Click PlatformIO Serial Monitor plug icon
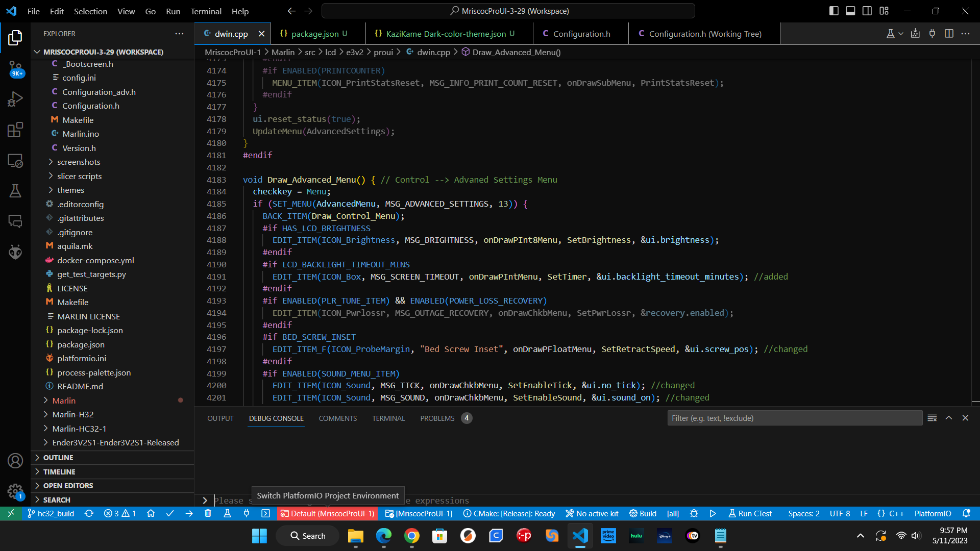 247,513
